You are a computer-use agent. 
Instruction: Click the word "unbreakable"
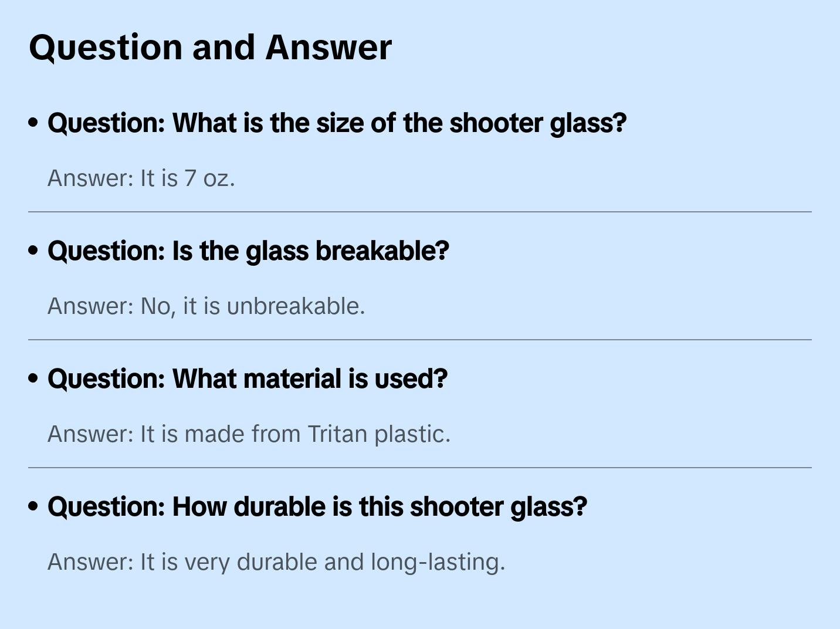pyautogui.click(x=295, y=306)
